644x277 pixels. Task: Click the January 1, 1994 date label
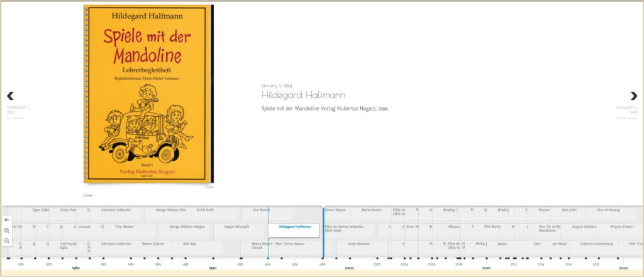(277, 86)
